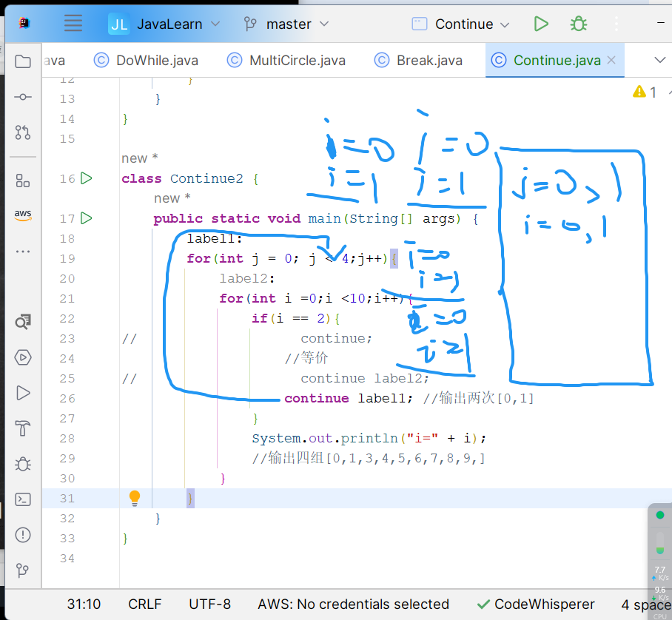
Task: Open the Build hammer tool window
Action: pyautogui.click(x=23, y=428)
